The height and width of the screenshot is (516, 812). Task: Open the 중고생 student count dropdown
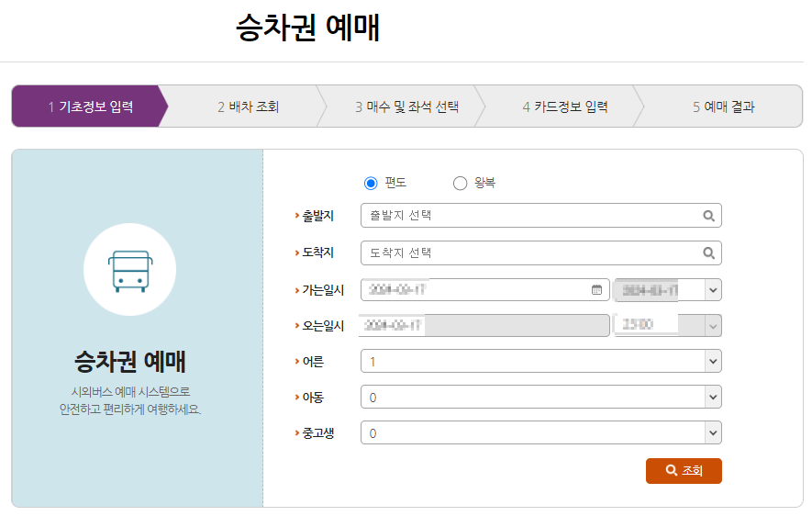540,432
